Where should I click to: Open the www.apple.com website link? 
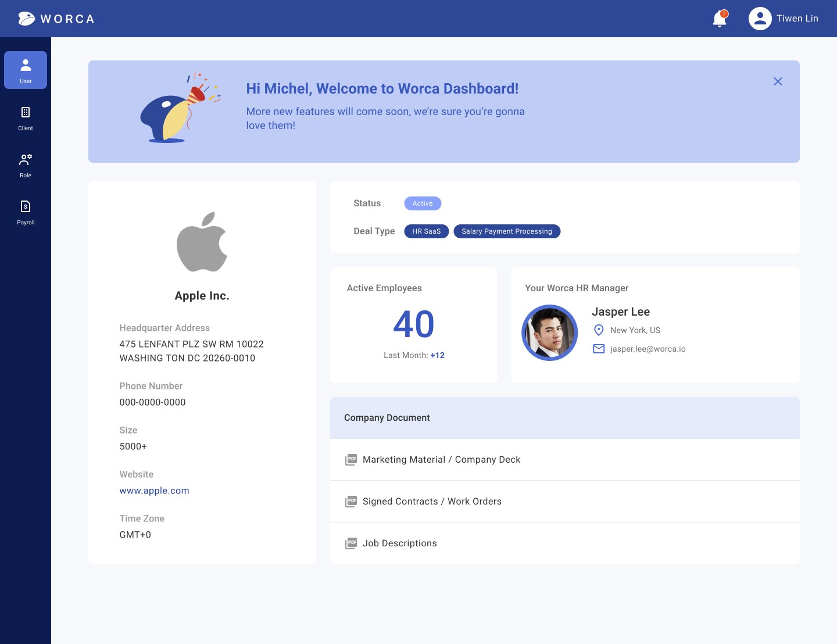(155, 491)
